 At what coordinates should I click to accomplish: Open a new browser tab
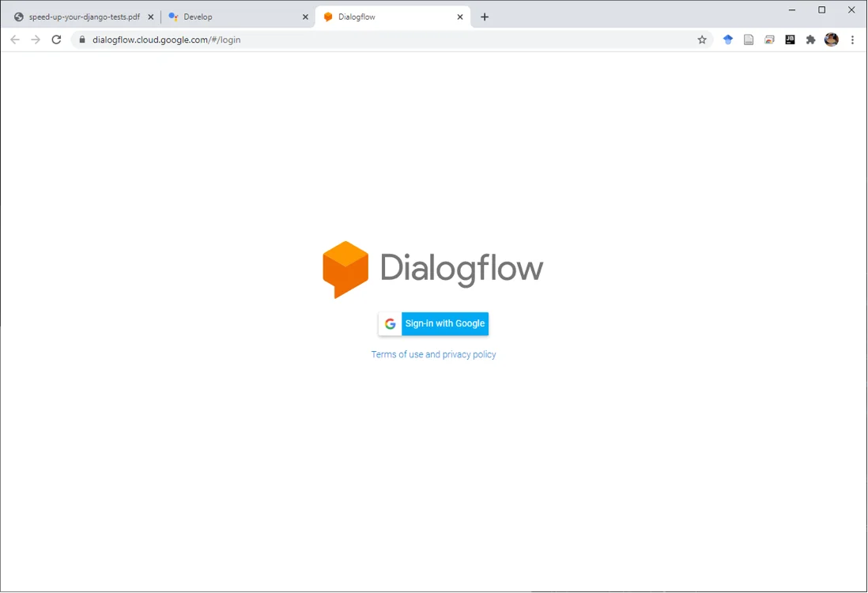[x=485, y=17]
